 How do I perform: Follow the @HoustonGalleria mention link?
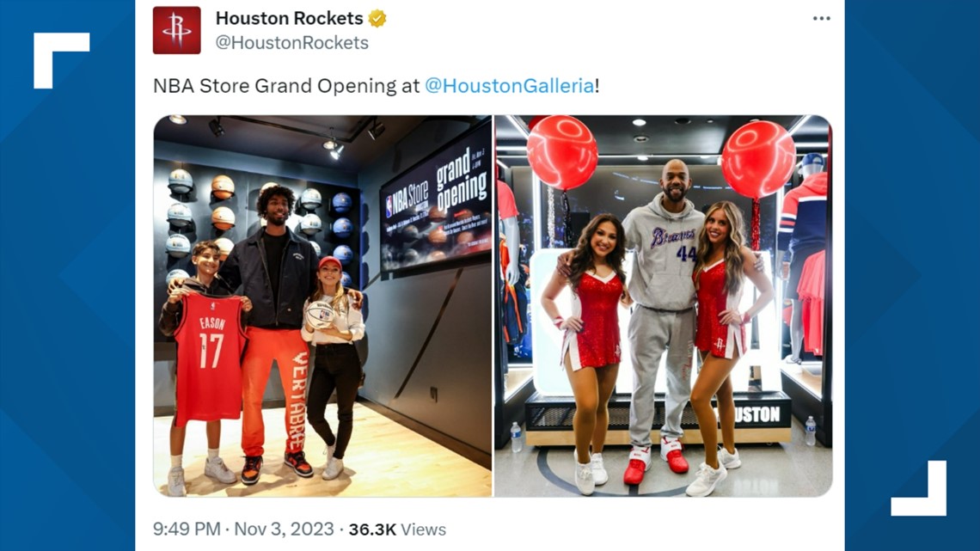point(510,86)
